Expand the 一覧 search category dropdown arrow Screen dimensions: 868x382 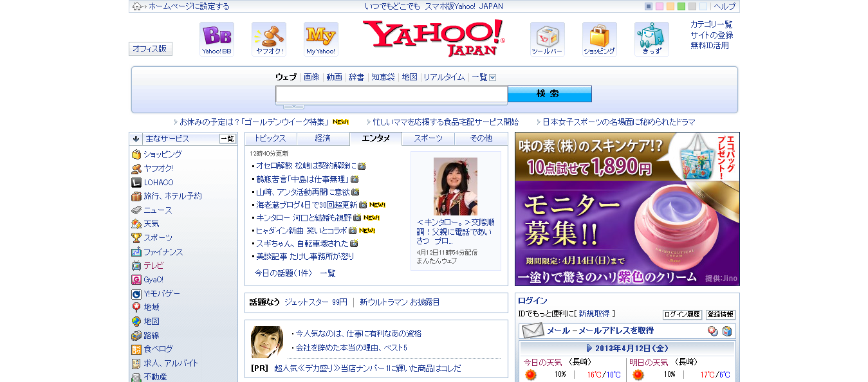(493, 77)
